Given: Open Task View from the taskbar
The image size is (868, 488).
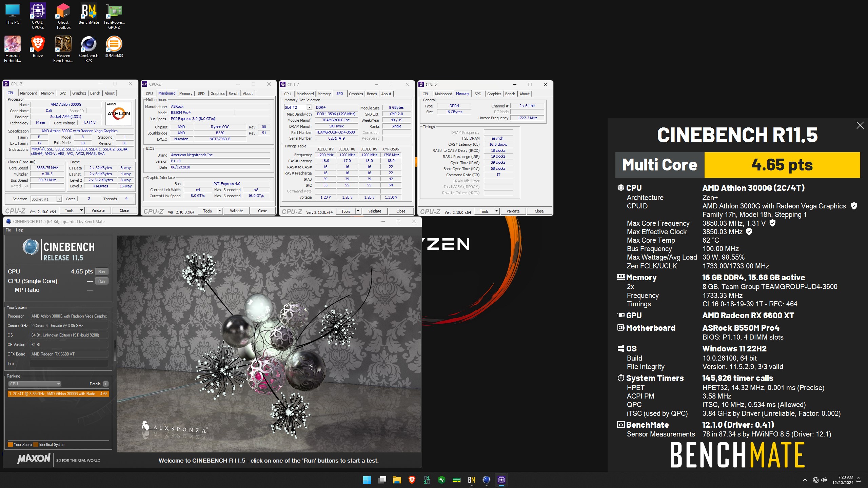Looking at the screenshot, I should [x=382, y=480].
